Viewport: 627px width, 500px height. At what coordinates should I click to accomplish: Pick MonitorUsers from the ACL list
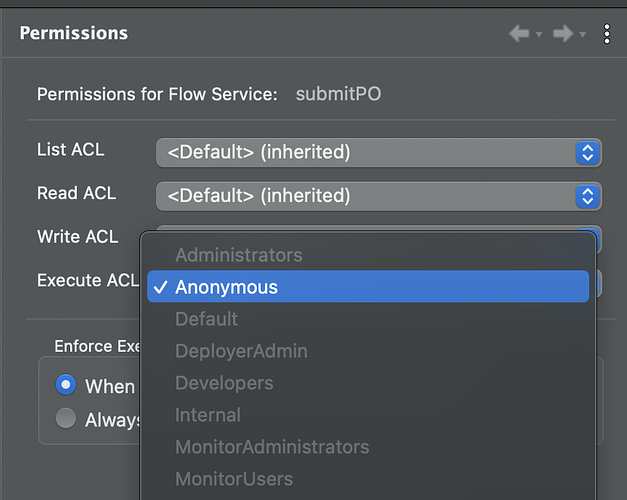[x=234, y=479]
